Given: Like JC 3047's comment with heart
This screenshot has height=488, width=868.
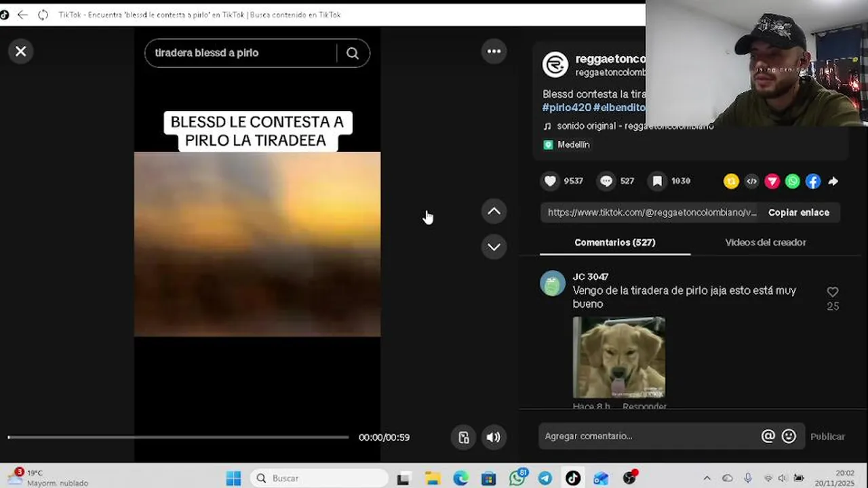Looking at the screenshot, I should (x=833, y=291).
